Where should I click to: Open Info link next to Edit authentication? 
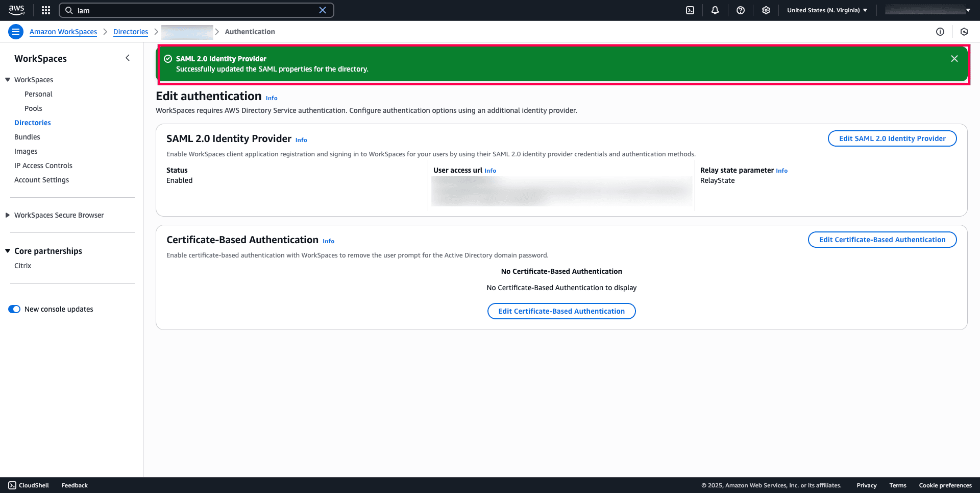272,98
